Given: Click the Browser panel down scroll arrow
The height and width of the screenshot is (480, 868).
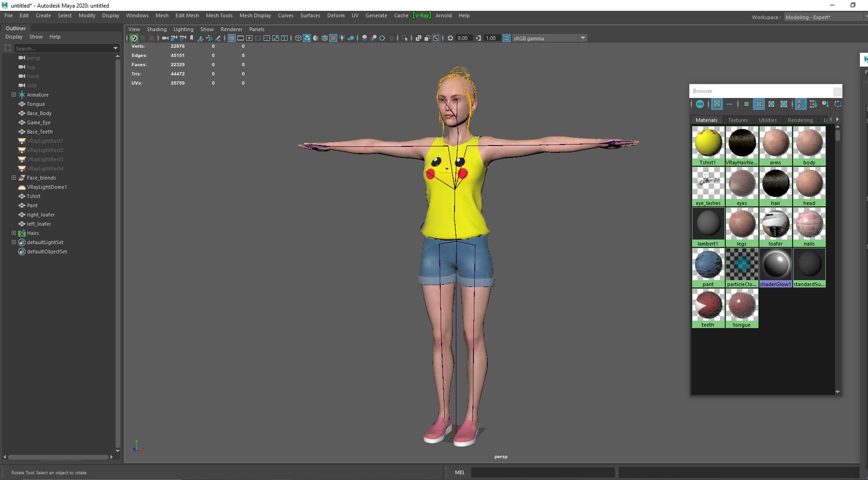Looking at the screenshot, I should pyautogui.click(x=837, y=392).
